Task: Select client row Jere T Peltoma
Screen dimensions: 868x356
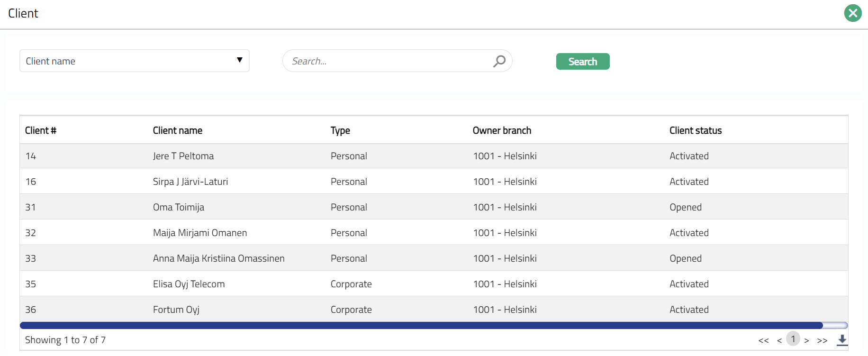Action: click(x=183, y=156)
